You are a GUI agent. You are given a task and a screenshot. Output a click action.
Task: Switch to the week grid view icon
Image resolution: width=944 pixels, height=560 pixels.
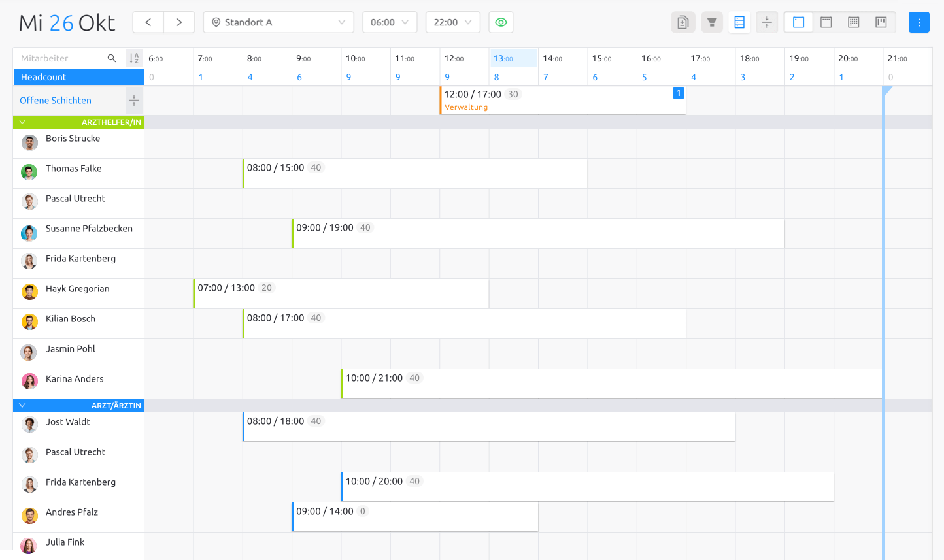point(826,22)
